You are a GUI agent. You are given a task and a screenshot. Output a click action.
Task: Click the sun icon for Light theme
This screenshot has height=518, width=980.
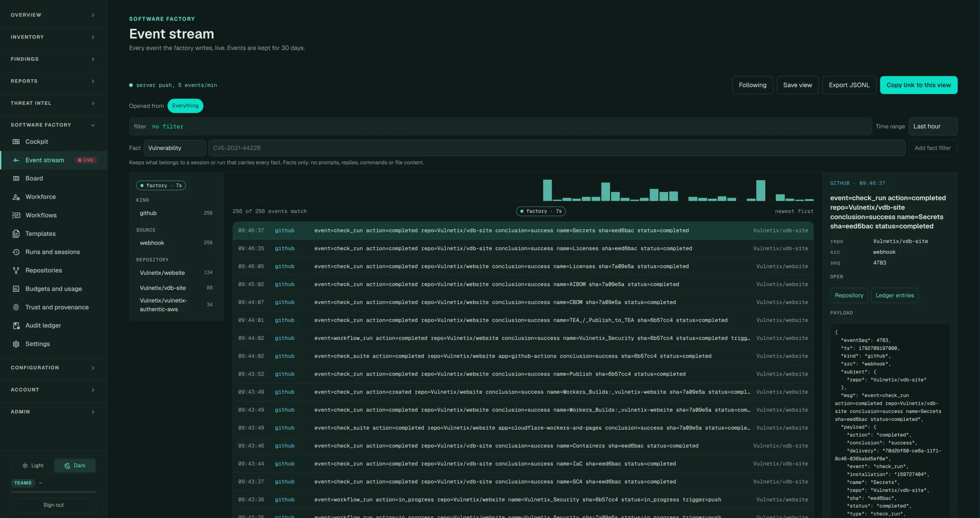click(x=25, y=465)
